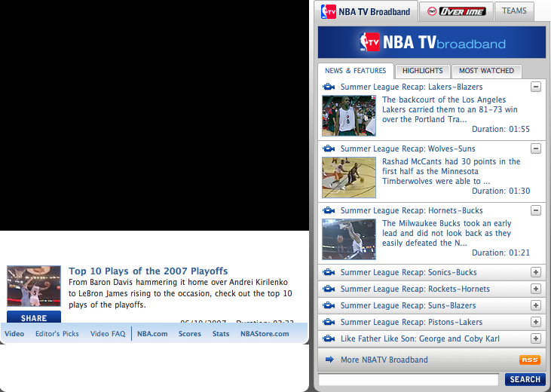The image size is (551, 392).
Task: Open the orange RSS feed icon
Action: click(530, 360)
